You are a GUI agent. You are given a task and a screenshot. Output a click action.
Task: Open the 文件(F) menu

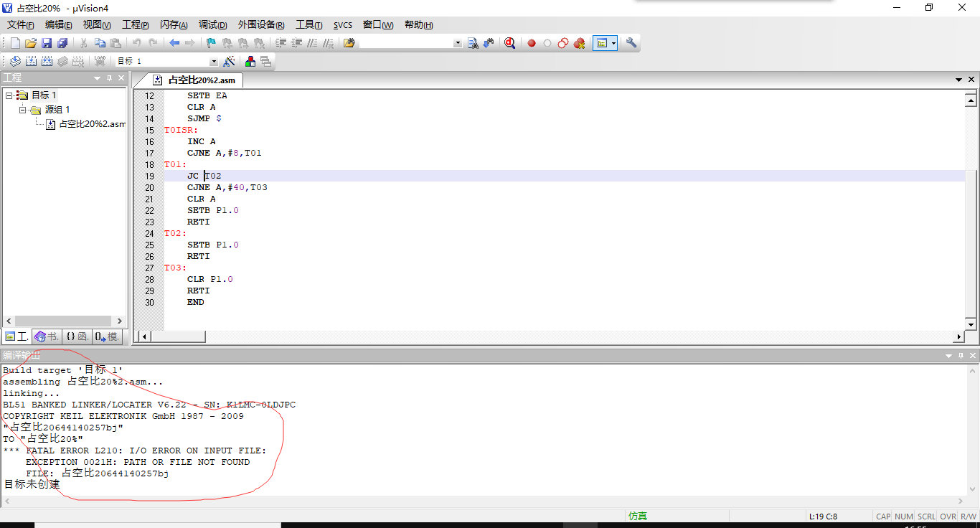click(x=20, y=24)
